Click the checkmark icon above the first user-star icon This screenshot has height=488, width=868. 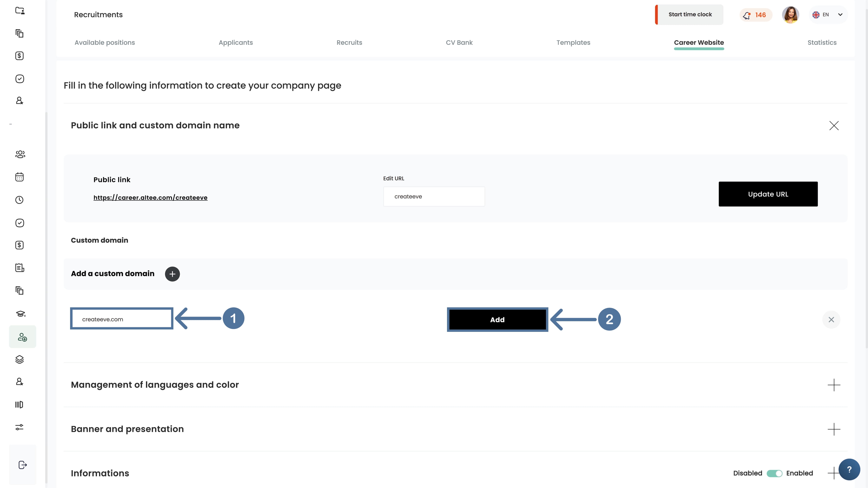coord(20,79)
